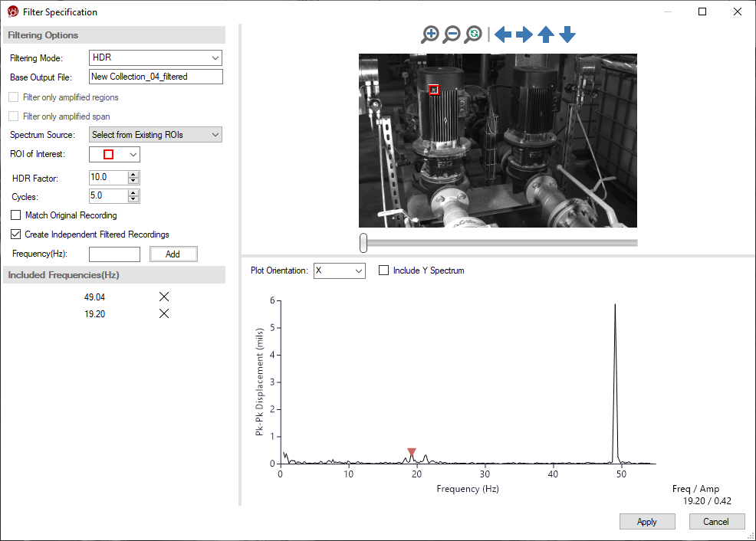This screenshot has height=541, width=756.
Task: Open the ROI of Interest selector
Action: tap(114, 155)
